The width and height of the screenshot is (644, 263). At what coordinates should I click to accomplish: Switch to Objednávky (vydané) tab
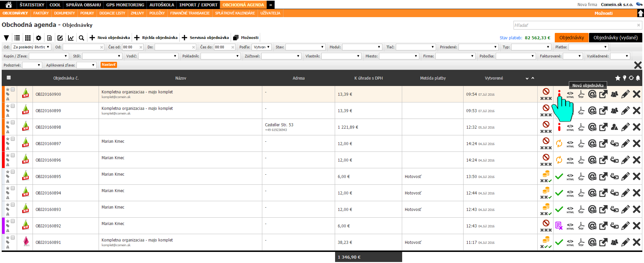point(615,38)
